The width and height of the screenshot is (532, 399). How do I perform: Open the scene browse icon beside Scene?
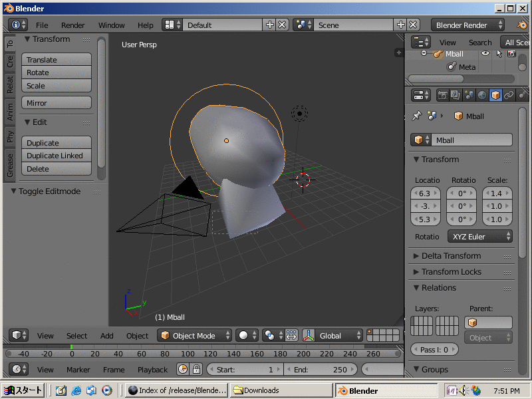(303, 25)
